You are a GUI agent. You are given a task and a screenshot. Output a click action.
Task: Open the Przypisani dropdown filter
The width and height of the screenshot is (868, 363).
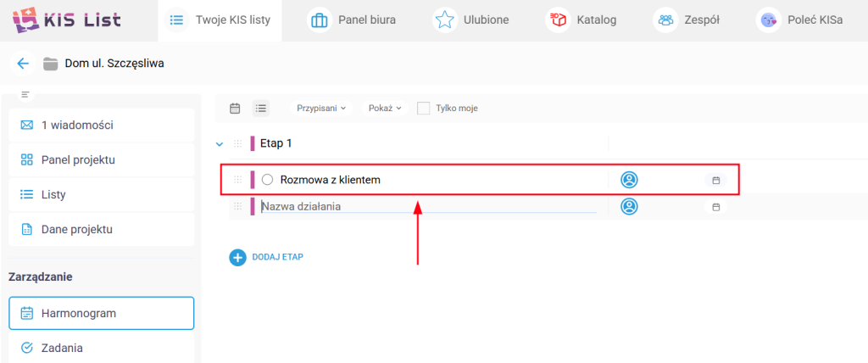tap(320, 109)
